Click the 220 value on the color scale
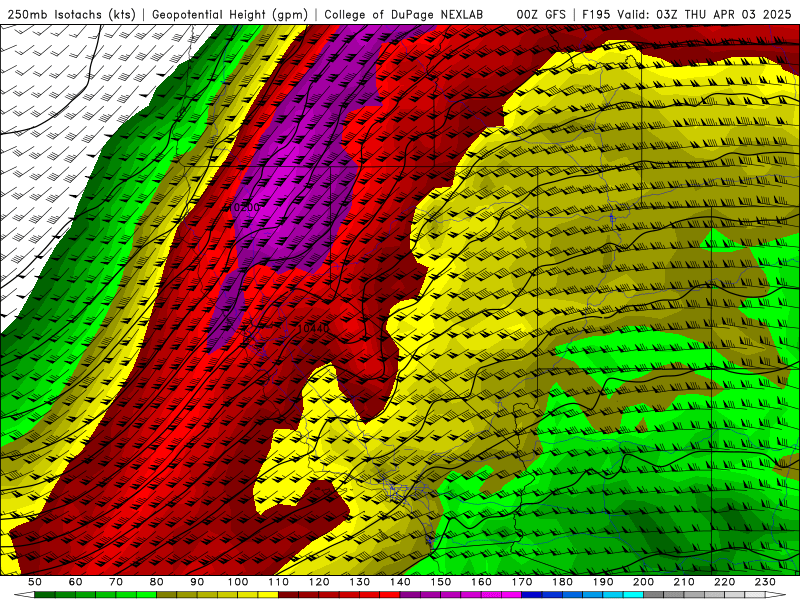 (x=725, y=582)
